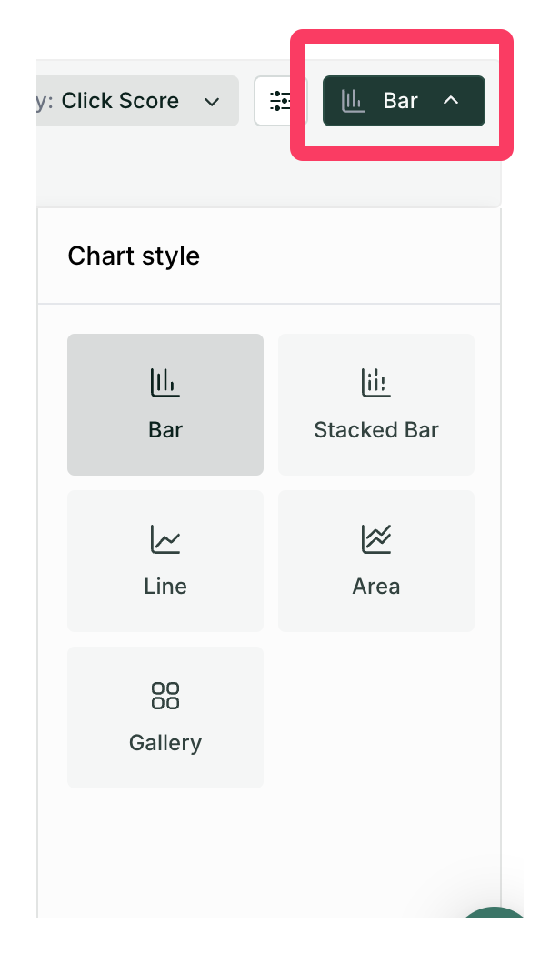Click the dark green Bar button text
The image size is (560, 954).
pos(400,101)
